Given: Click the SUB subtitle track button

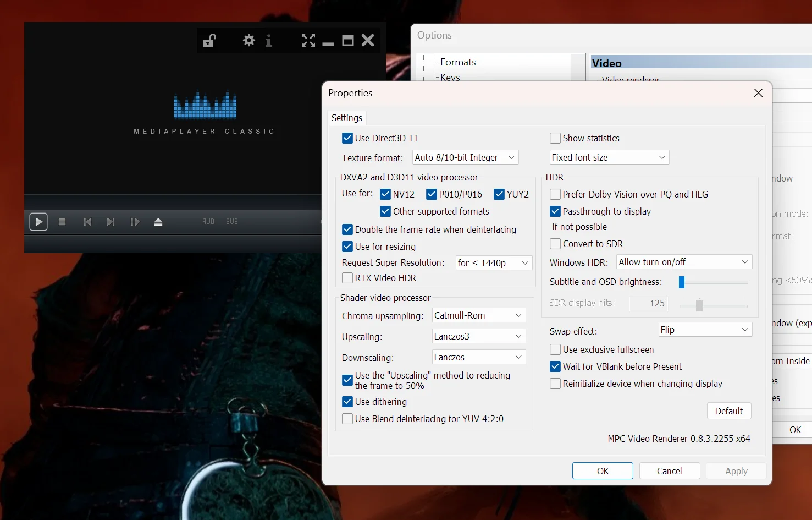Looking at the screenshot, I should [232, 222].
